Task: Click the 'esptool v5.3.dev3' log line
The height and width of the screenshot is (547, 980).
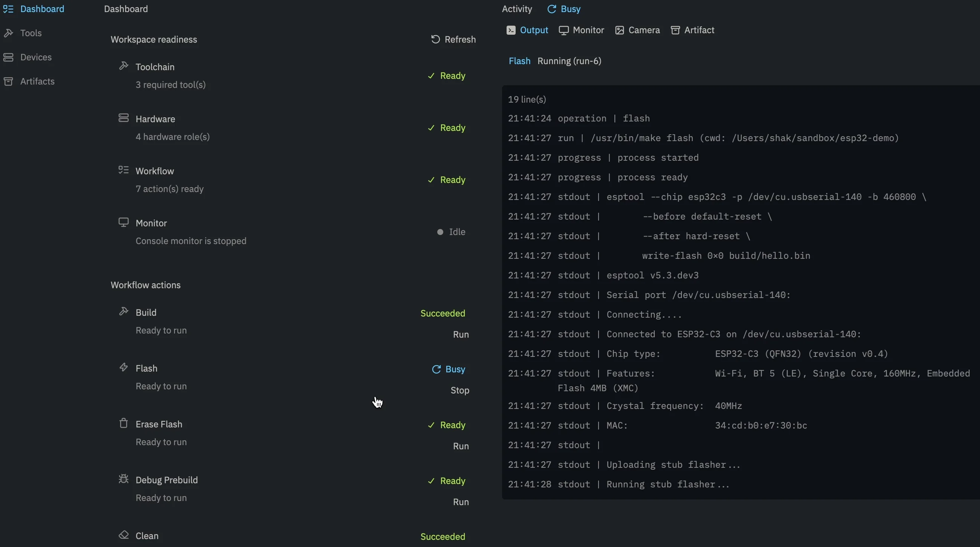Action: (603, 276)
